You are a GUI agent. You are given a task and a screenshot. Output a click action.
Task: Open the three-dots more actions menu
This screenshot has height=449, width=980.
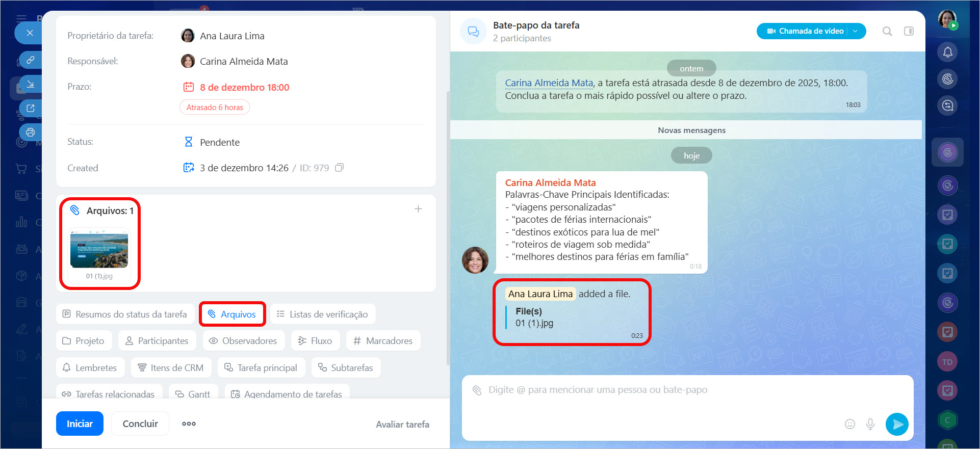[189, 424]
